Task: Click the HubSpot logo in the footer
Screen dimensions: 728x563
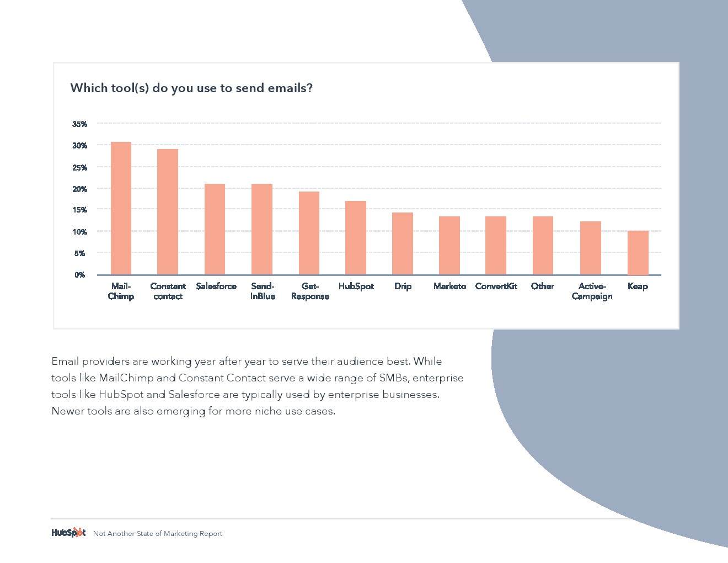Action: [x=68, y=533]
